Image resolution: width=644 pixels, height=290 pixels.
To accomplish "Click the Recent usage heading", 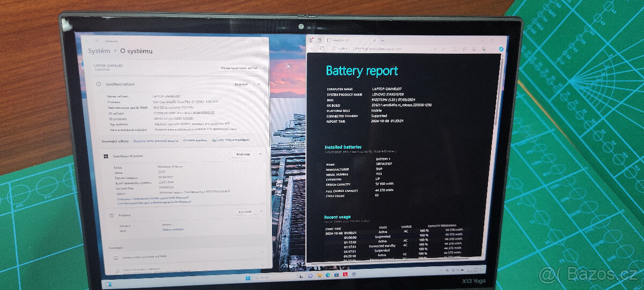I will tap(338, 217).
